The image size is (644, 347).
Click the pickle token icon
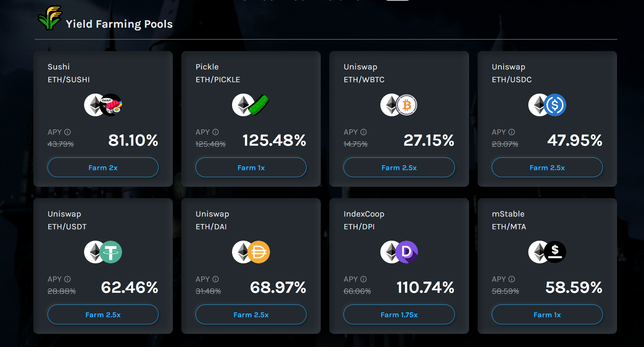pyautogui.click(x=259, y=105)
